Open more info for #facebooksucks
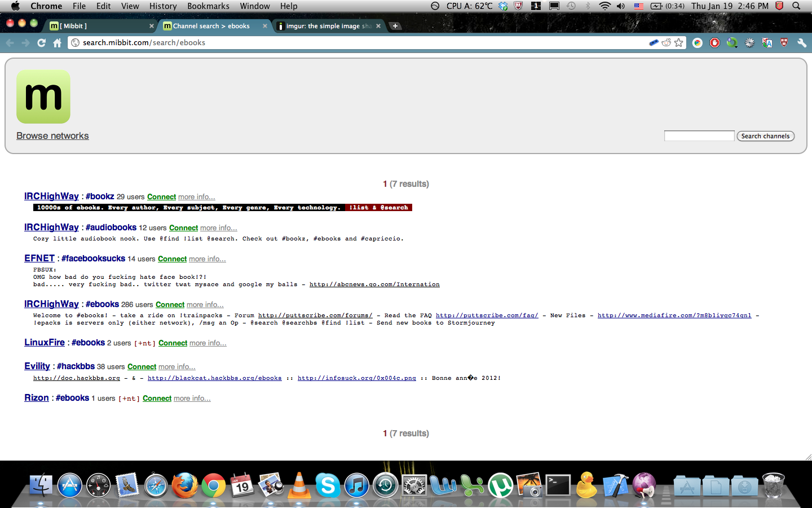This screenshot has width=812, height=508. pyautogui.click(x=208, y=259)
